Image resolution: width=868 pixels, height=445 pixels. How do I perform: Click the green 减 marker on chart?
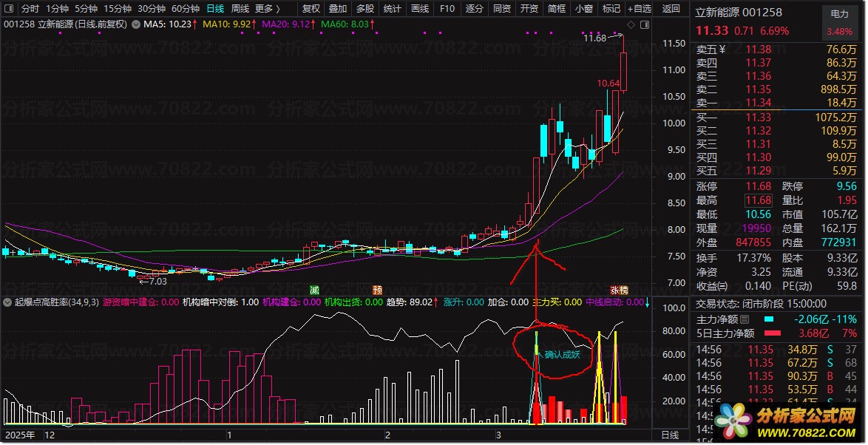click(314, 290)
